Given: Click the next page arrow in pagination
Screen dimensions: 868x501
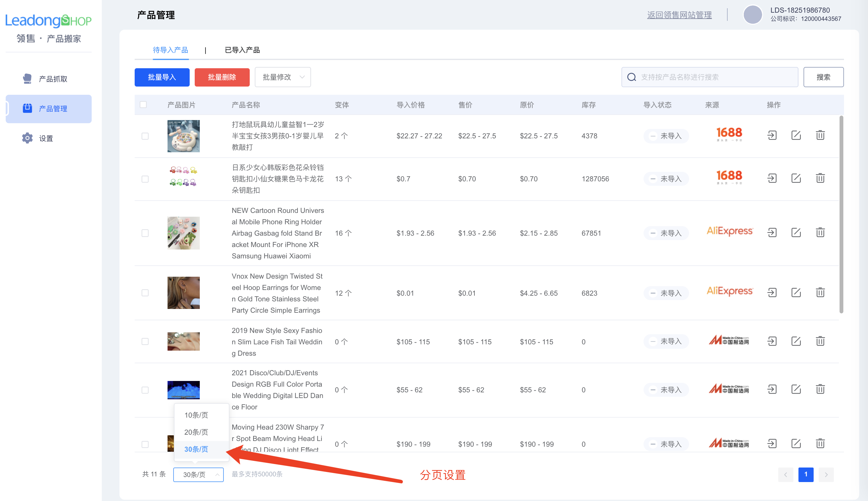Looking at the screenshot, I should tap(826, 474).
